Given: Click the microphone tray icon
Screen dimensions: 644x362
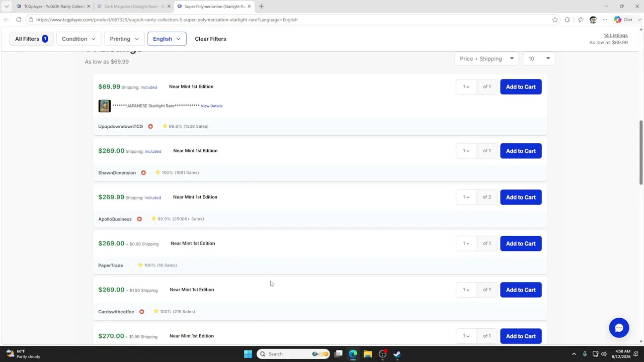Looking at the screenshot, I should [585, 354].
